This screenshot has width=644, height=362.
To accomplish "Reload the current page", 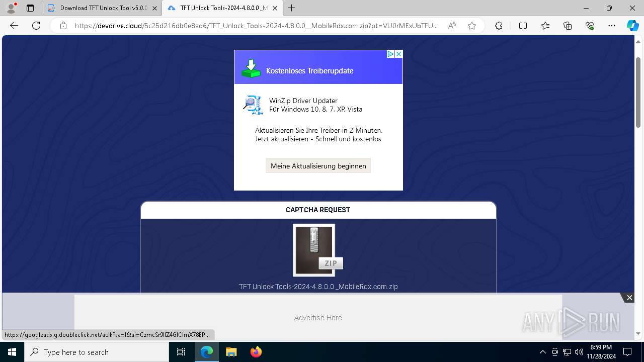I will click(x=36, y=26).
